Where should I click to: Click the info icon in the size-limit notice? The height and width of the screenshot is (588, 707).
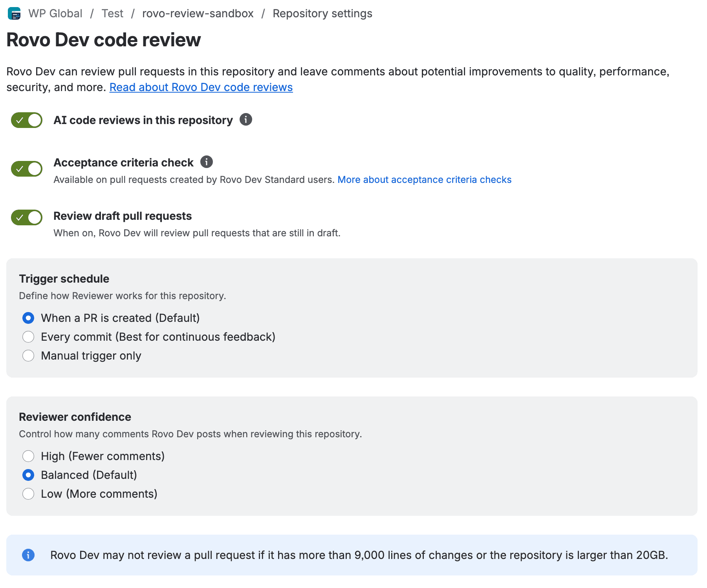(x=28, y=555)
